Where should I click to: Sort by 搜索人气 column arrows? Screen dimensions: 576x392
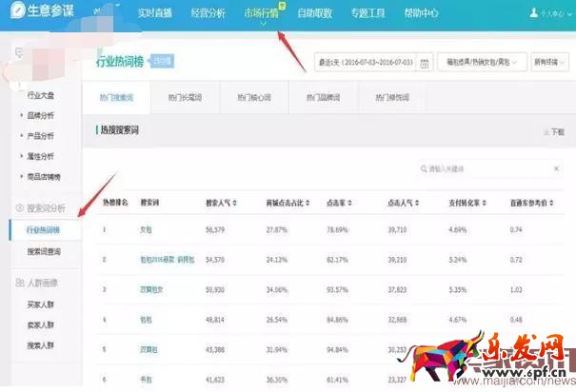coord(234,203)
